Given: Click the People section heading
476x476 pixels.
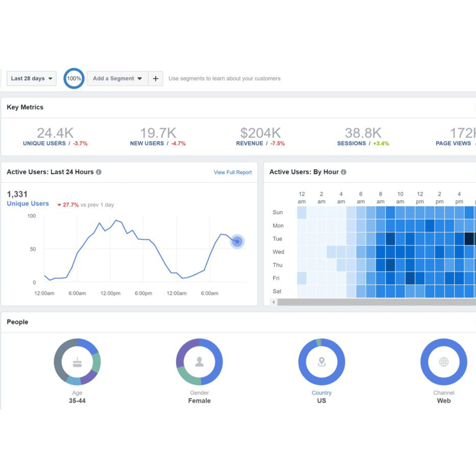Looking at the screenshot, I should click(18, 322).
